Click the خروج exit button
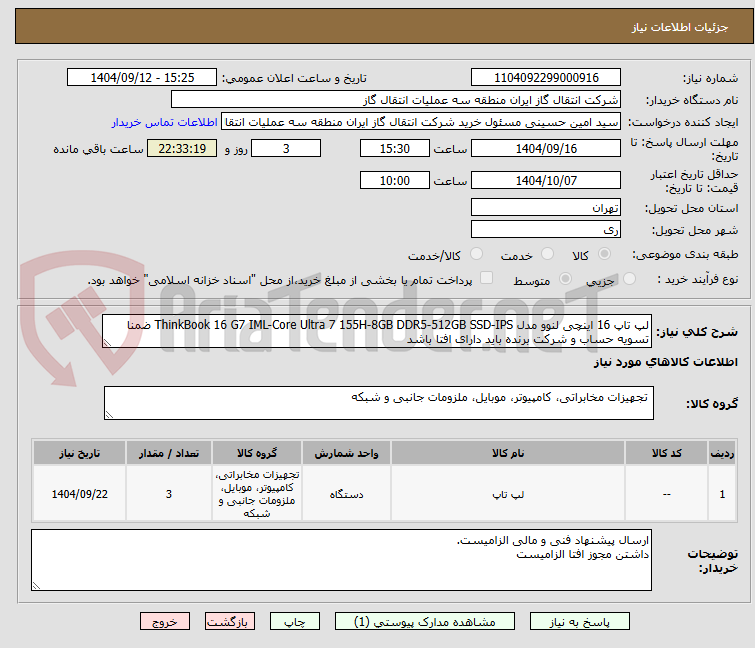Viewport: 755px width, 648px height. [165, 621]
